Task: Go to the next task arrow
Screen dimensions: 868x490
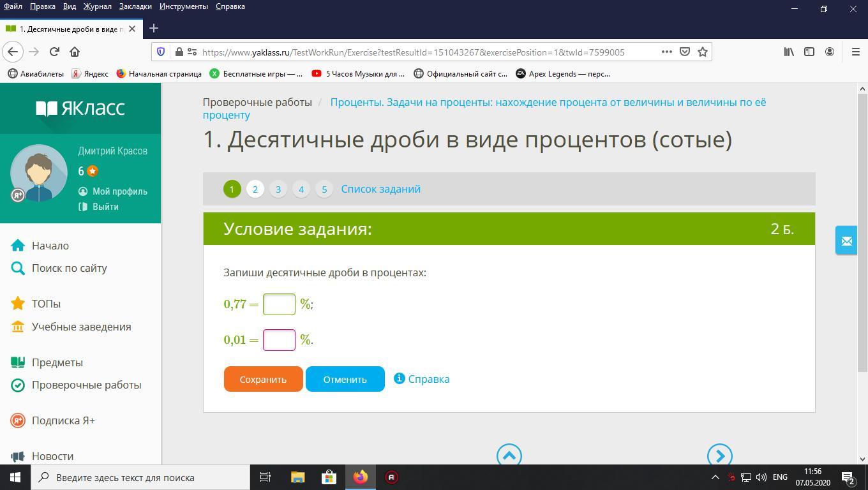Action: point(719,456)
